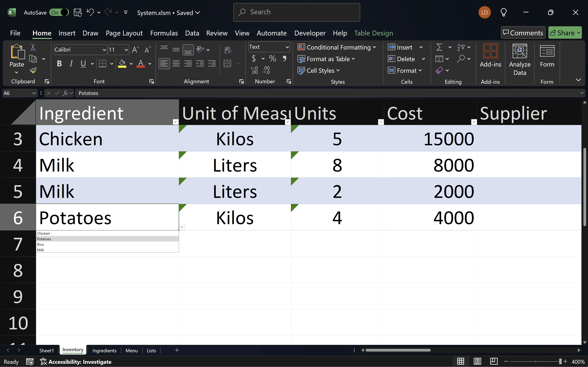Select Rice from the validation list
588x367 pixels.
tap(41, 244)
